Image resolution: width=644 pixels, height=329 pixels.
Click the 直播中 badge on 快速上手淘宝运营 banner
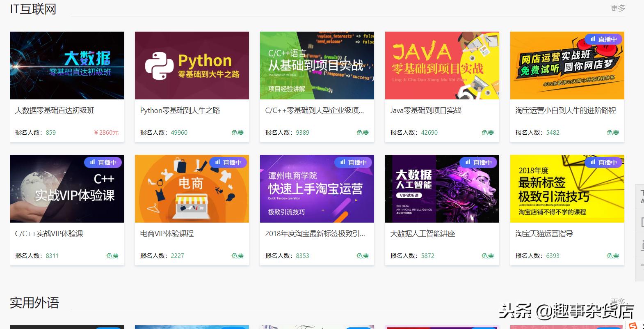[x=353, y=163]
